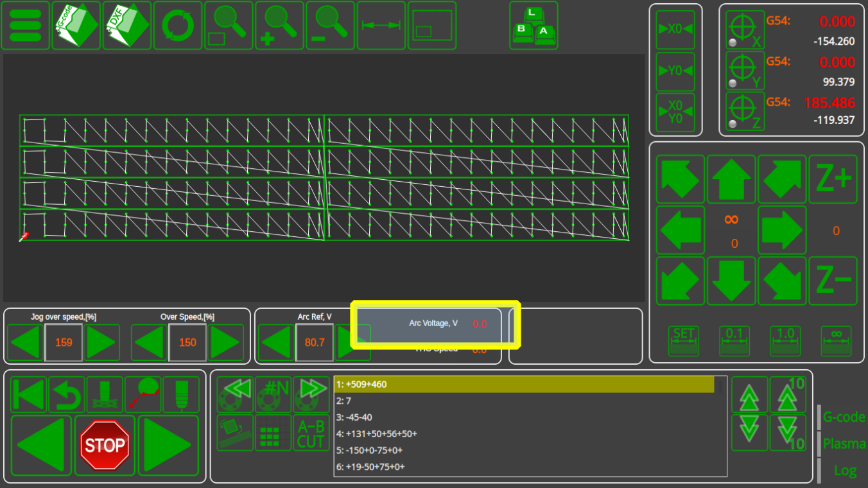Open a G-code file
868x488 pixels.
(x=76, y=26)
